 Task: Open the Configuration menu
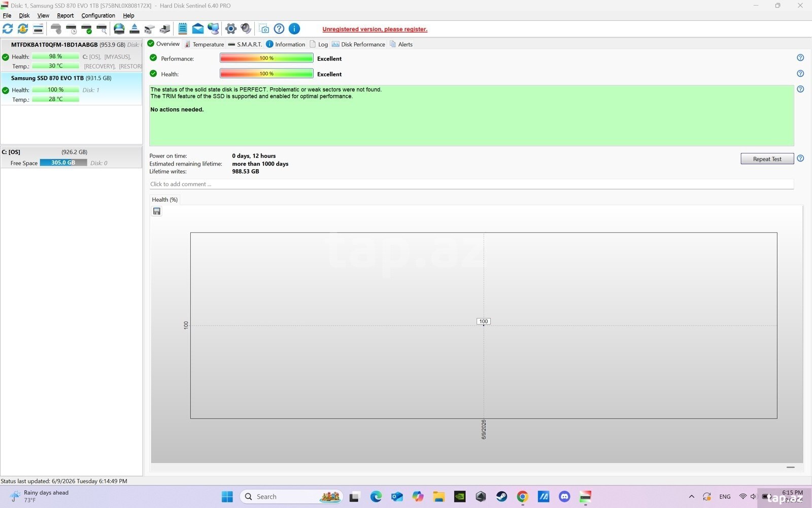tap(98, 16)
